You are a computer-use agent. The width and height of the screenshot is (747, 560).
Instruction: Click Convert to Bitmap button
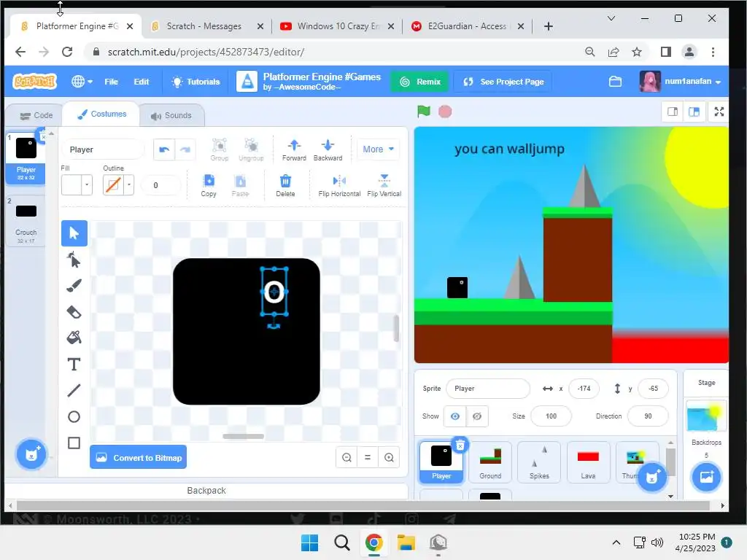point(138,458)
